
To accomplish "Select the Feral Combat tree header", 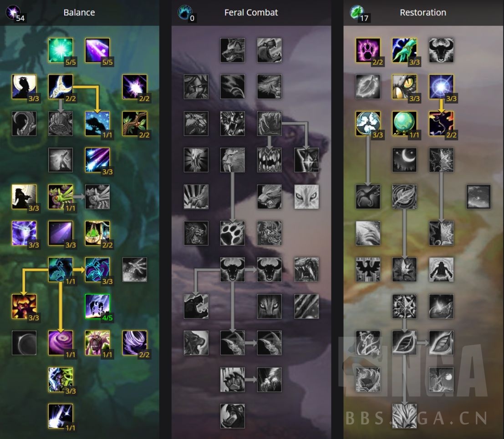I will (251, 13).
